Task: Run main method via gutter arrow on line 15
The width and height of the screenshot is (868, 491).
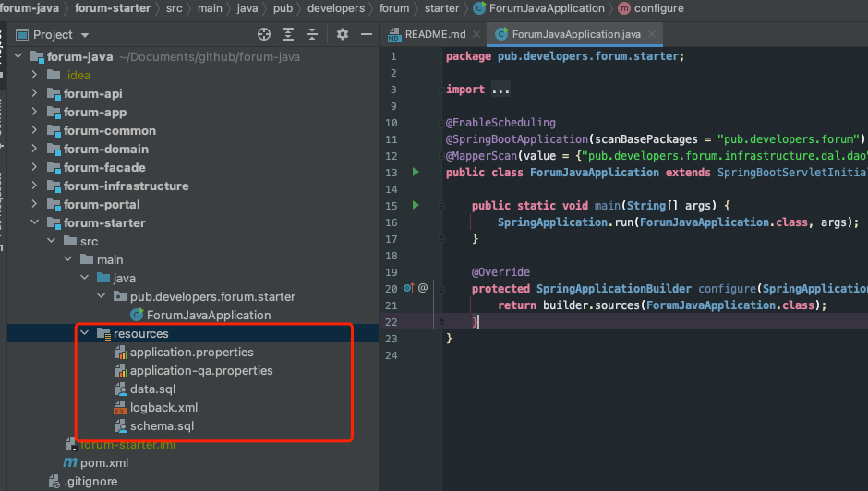Action: tap(416, 206)
